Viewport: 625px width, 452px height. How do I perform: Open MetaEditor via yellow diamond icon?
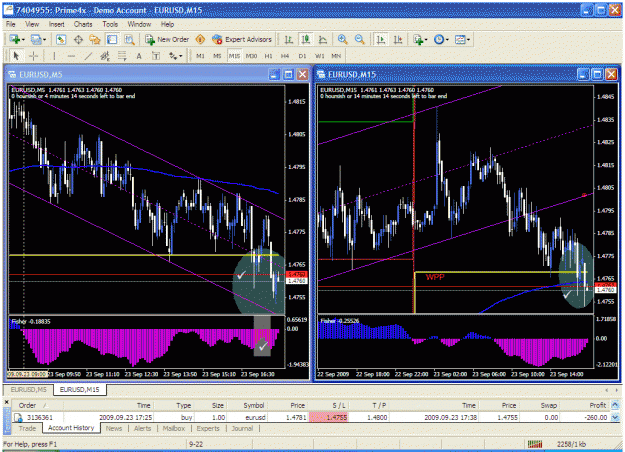200,39
